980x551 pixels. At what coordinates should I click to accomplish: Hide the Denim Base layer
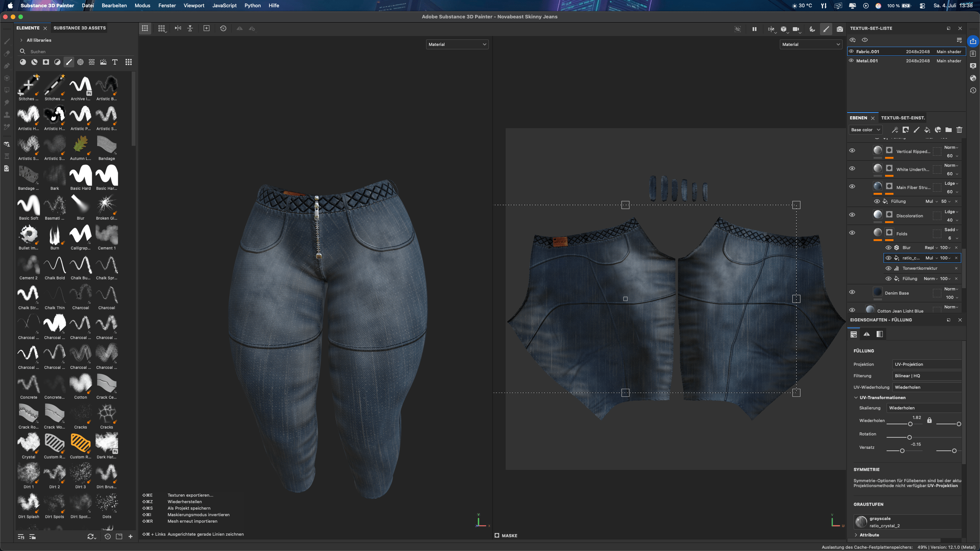pyautogui.click(x=852, y=292)
